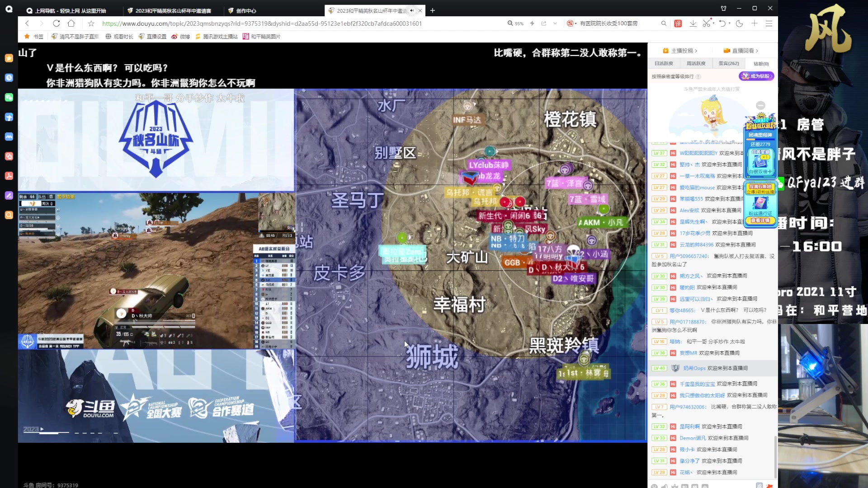Click username W阳阳阳阳阳Y in chat
Screen dimensions: 868x488
coord(698,153)
